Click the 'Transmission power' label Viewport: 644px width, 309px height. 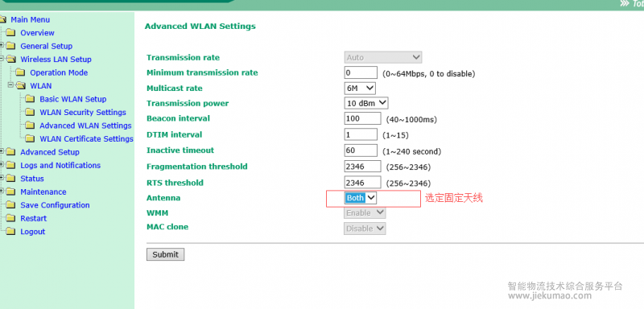click(188, 104)
